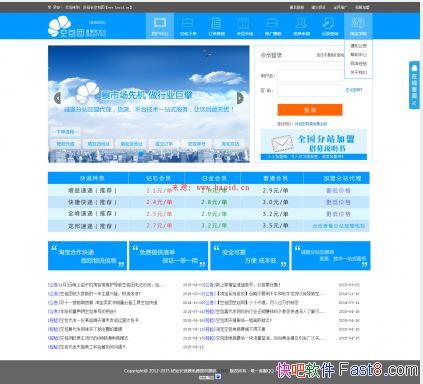Click the envelope icon on the 全国分站加盟 banner
This screenshot has height=384, width=423.
tap(282, 142)
